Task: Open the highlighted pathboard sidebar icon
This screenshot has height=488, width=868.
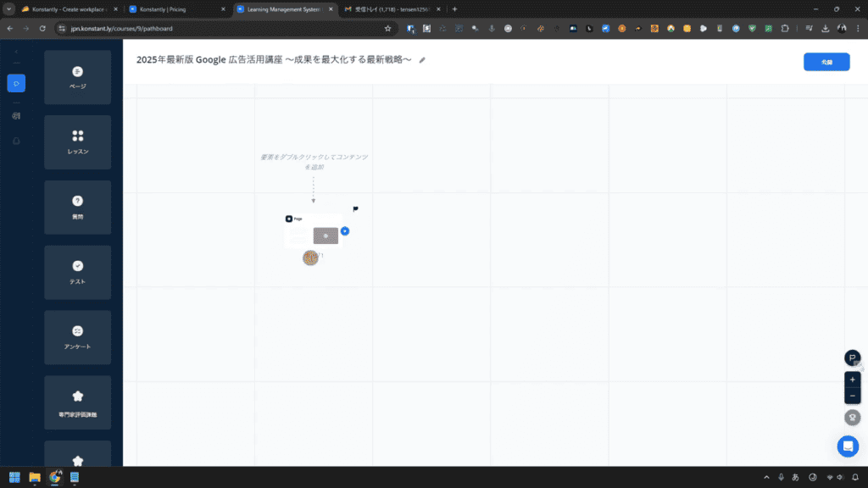Action: click(x=16, y=84)
